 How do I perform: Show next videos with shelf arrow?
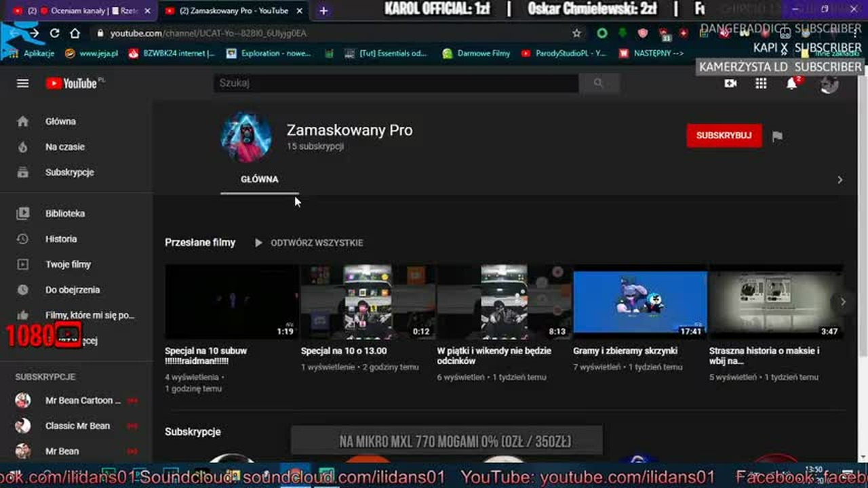click(x=843, y=302)
